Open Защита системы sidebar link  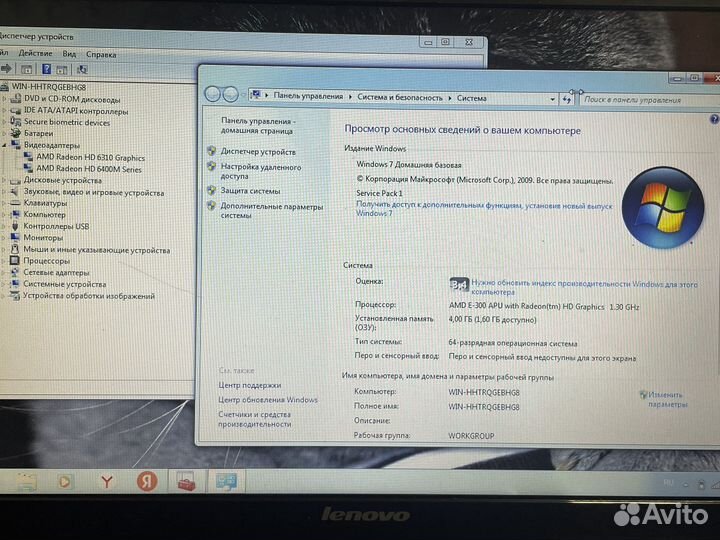(250, 191)
